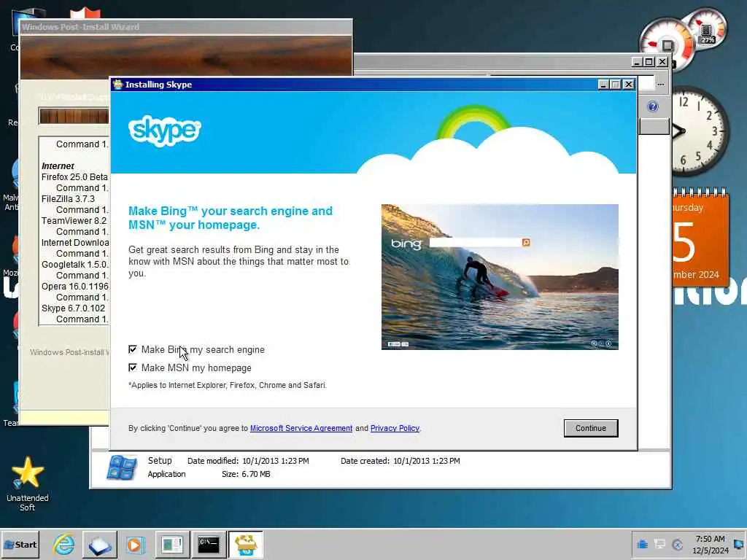Open the Privacy Policy link
Viewport: 747px width, 560px height.
pyautogui.click(x=395, y=428)
